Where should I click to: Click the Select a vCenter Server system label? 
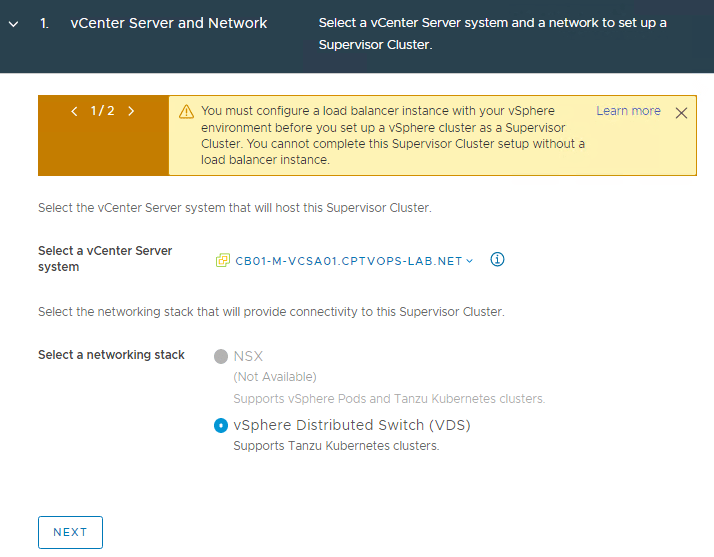point(105,259)
